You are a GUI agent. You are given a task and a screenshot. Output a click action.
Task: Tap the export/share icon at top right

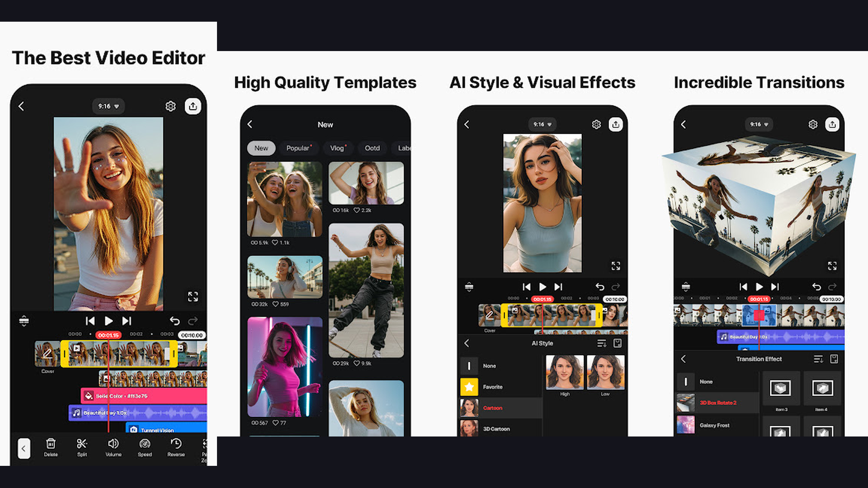click(x=193, y=106)
